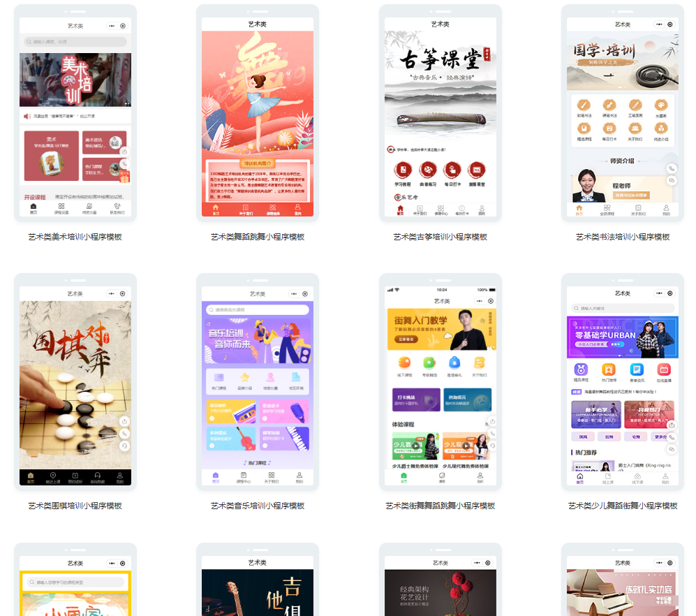Click the 艺术类街舞舞蹈跳舞小程序模板 caption
The width and height of the screenshot is (696, 616).
click(x=440, y=506)
